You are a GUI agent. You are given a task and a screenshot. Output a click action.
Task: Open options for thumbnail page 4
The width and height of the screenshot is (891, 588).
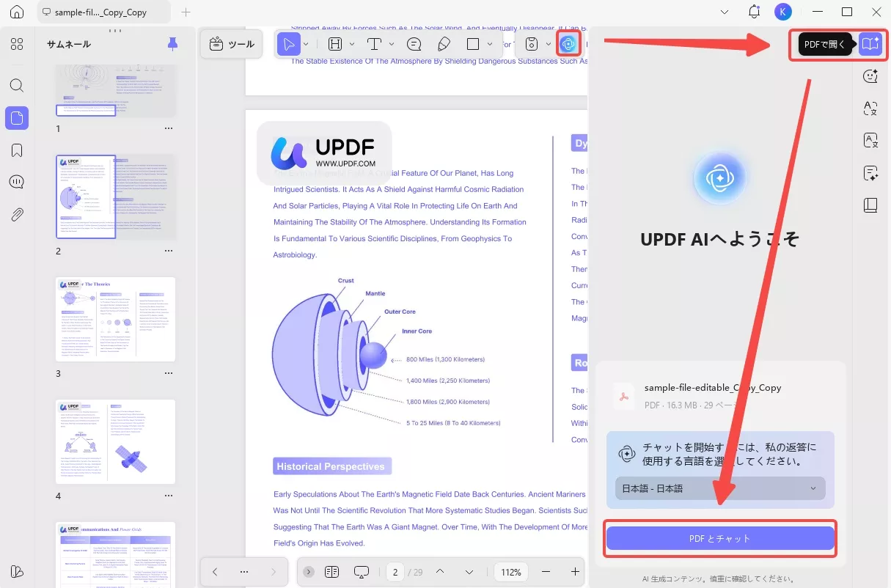(x=169, y=496)
